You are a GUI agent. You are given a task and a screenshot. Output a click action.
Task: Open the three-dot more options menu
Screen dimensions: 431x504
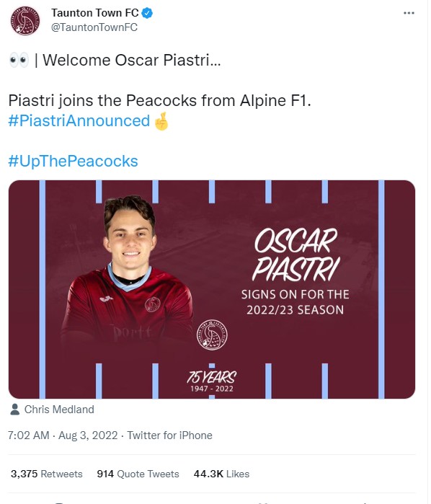pos(409,13)
